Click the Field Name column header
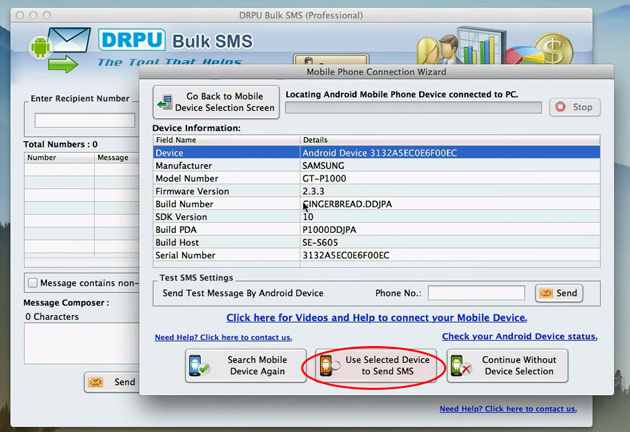The width and height of the screenshot is (630, 432). click(227, 140)
